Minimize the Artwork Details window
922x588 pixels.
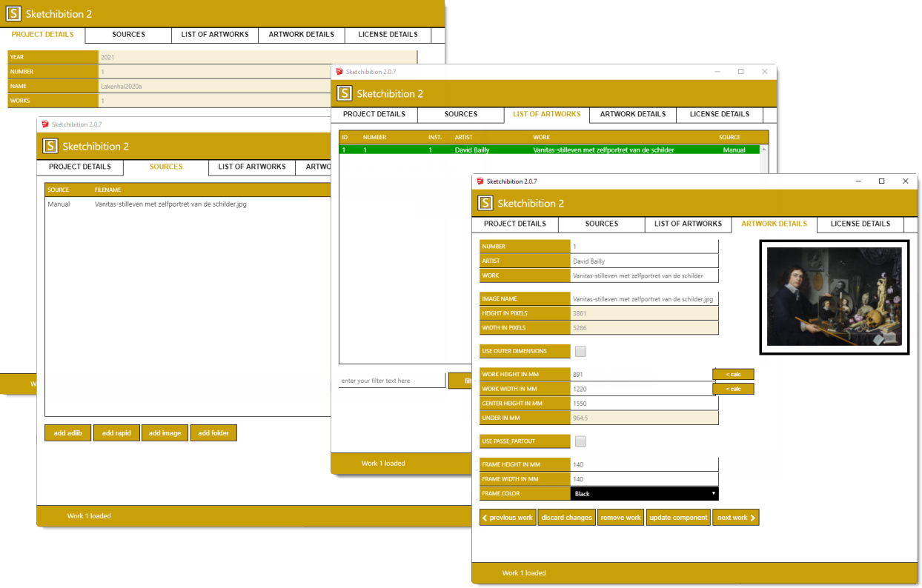click(858, 181)
